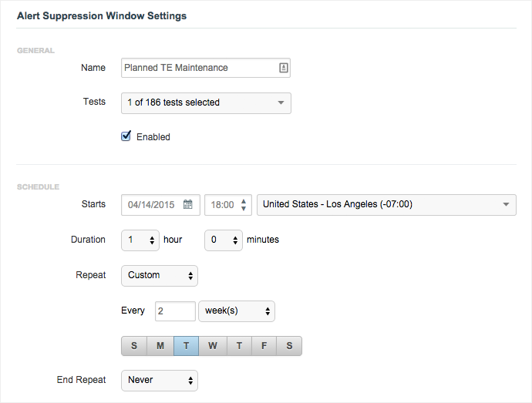This screenshot has height=403, width=532.
Task: Toggle Wednesday in the day selector
Action: pos(212,346)
